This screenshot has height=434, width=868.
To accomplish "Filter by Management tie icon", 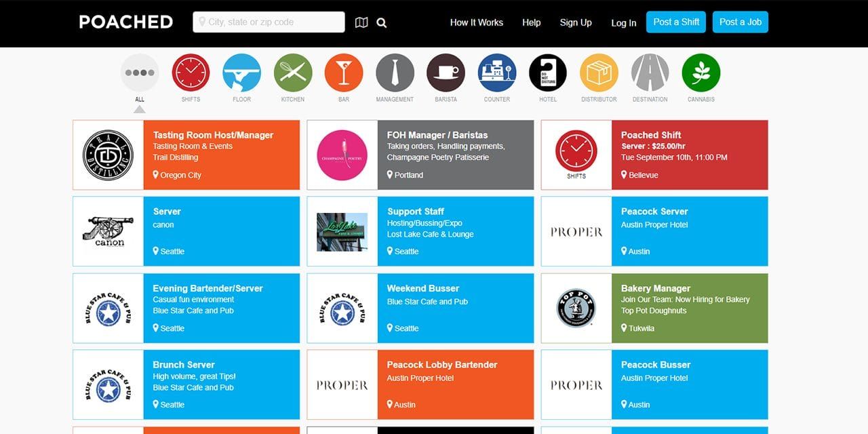I will coord(395,73).
